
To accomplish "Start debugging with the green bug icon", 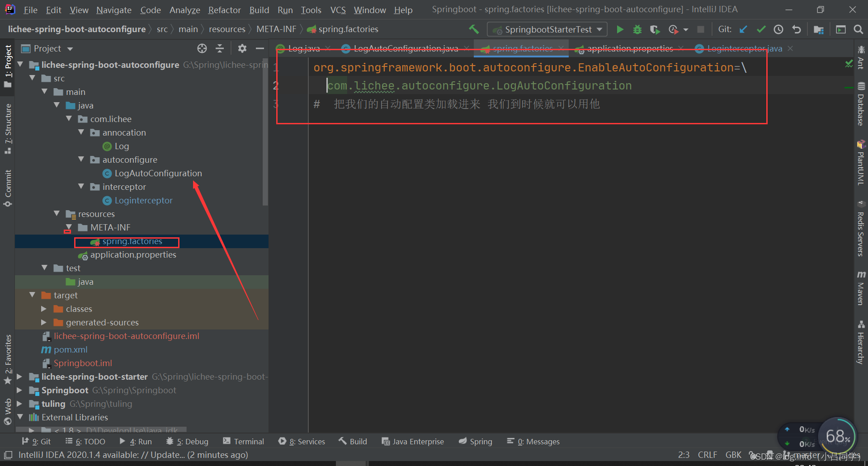I will click(x=637, y=29).
